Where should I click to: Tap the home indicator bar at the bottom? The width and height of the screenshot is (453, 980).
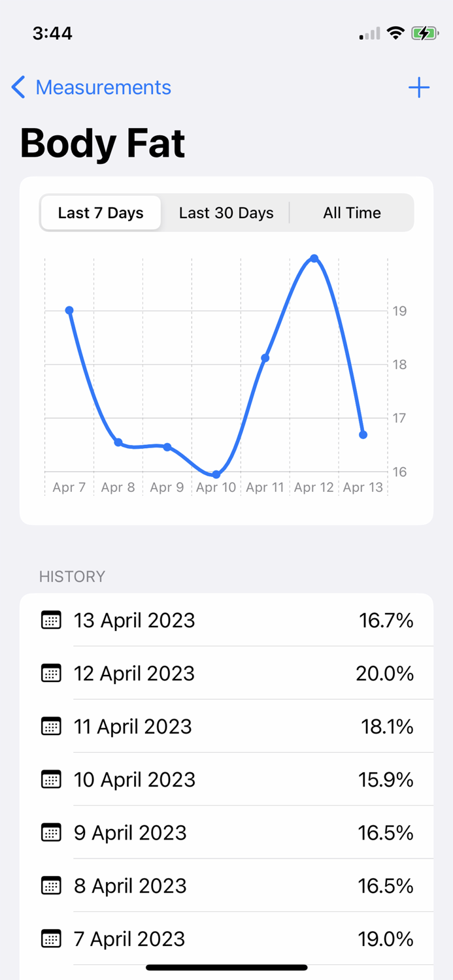click(x=226, y=968)
